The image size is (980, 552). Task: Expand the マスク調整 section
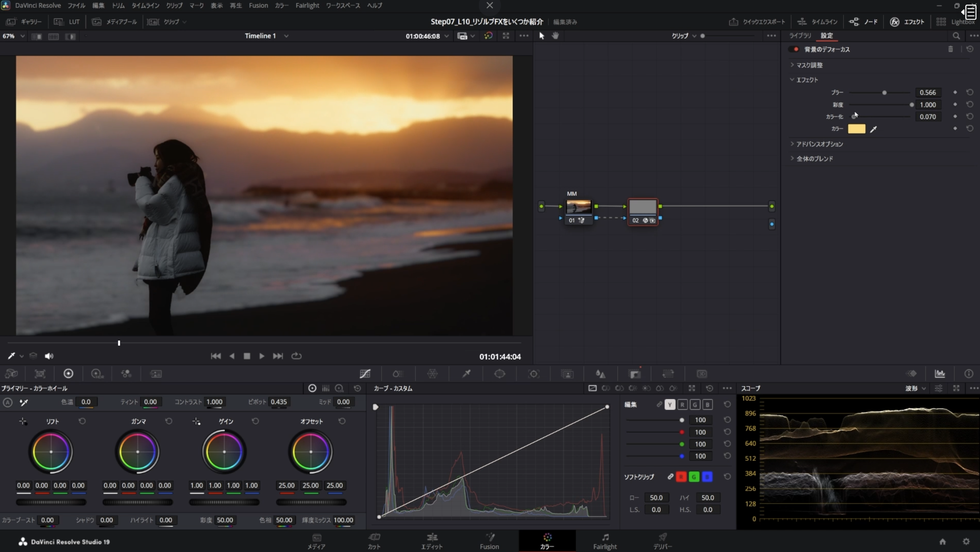(x=809, y=65)
